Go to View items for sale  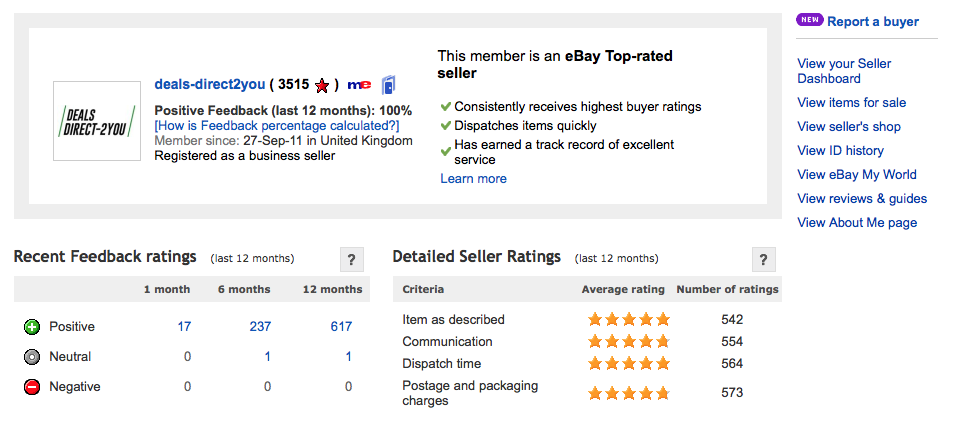point(851,102)
